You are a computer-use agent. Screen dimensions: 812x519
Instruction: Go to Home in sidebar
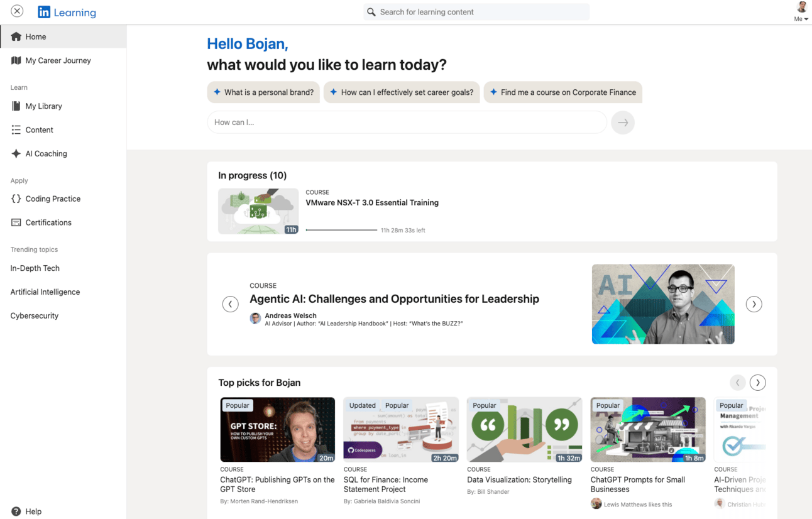tap(63, 36)
